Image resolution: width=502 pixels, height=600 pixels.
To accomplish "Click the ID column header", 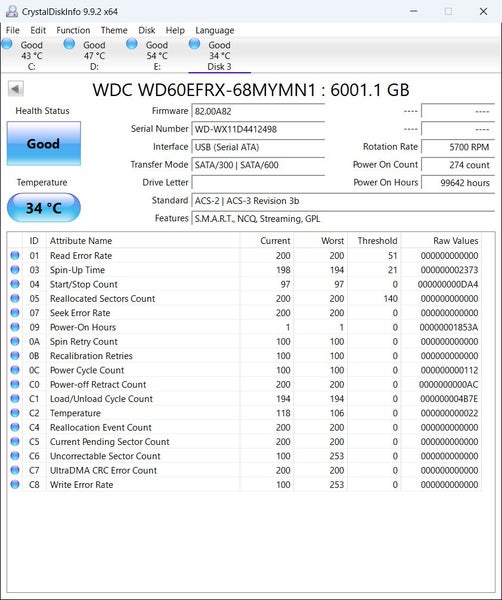I will 34,241.
